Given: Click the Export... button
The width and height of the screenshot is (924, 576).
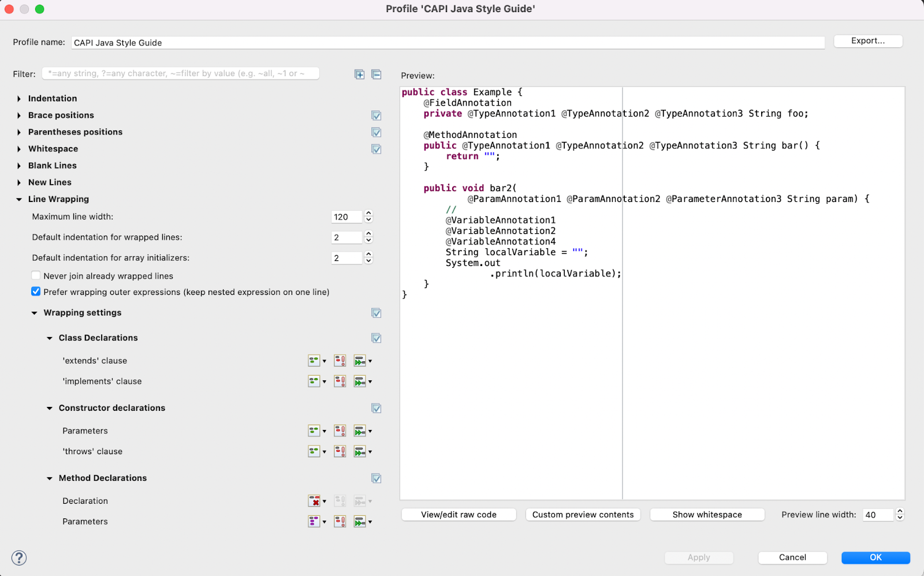Looking at the screenshot, I should 868,41.
